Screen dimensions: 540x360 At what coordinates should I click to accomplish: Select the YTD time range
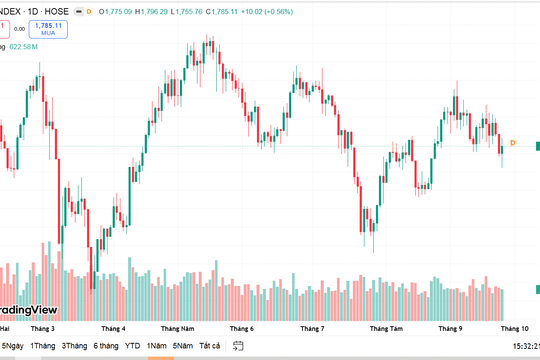pyautogui.click(x=132, y=346)
